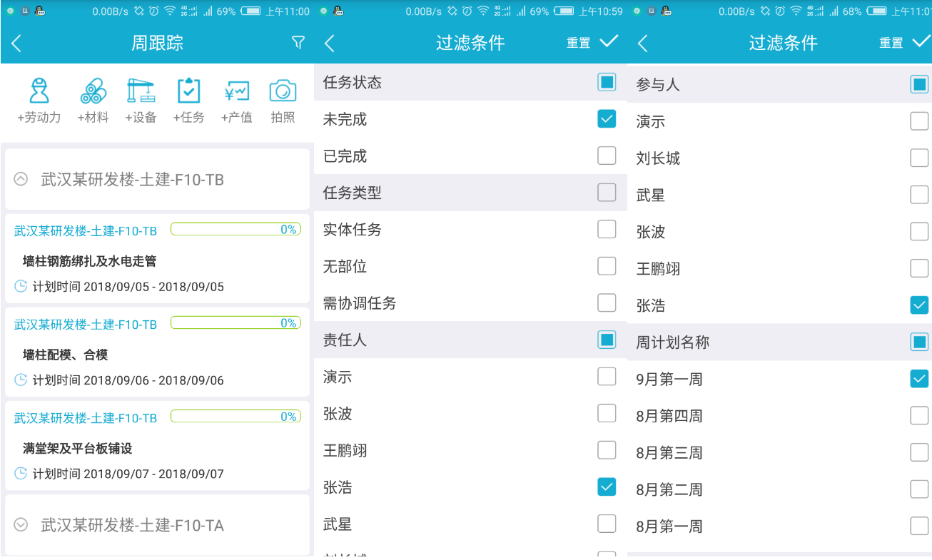Check the 8月第四周 checkbox
932x560 pixels.
(x=919, y=416)
